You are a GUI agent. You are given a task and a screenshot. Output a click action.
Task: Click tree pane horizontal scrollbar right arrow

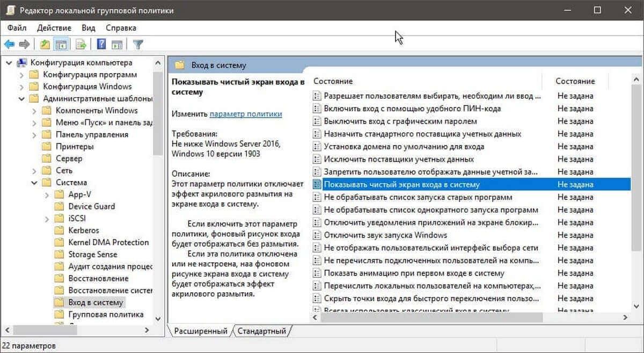(148, 329)
